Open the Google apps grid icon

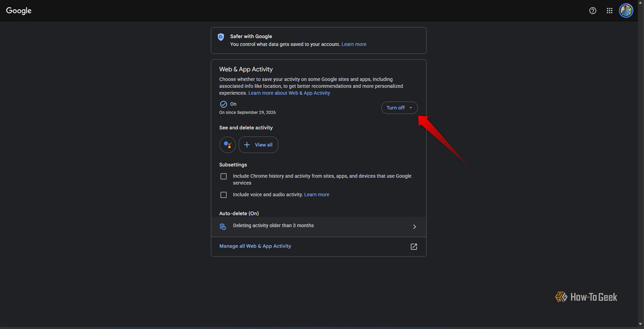point(610,11)
